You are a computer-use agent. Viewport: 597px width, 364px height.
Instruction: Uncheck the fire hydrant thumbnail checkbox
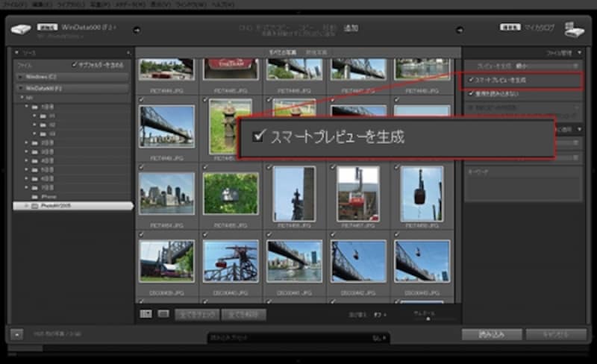coord(205,100)
